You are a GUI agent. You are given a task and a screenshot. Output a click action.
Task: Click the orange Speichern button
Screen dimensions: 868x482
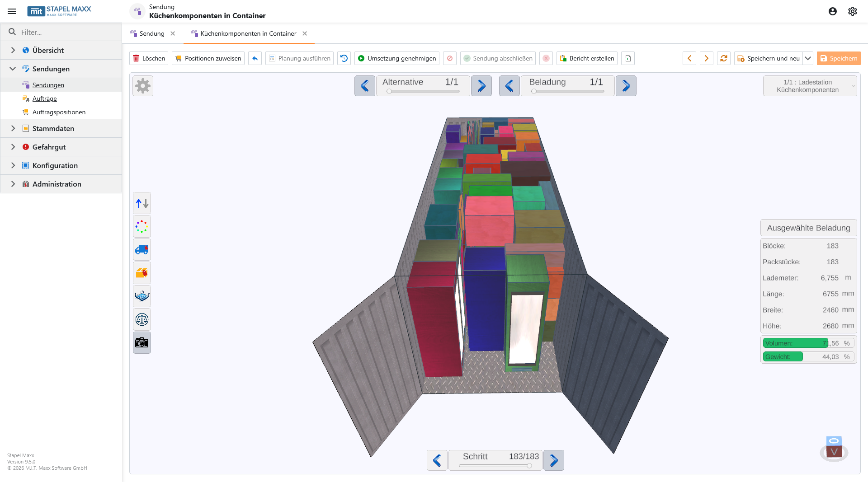[x=839, y=58]
